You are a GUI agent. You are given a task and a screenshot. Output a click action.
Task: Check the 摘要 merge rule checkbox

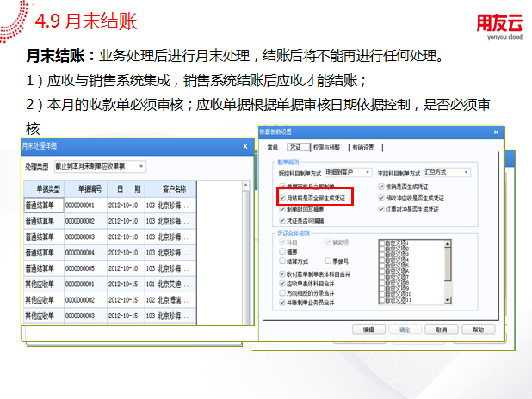[x=282, y=252]
